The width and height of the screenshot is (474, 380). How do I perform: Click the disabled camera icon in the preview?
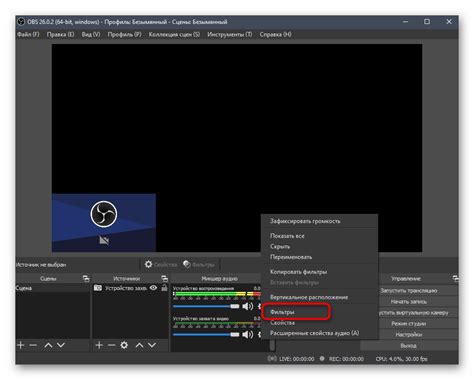(x=104, y=240)
